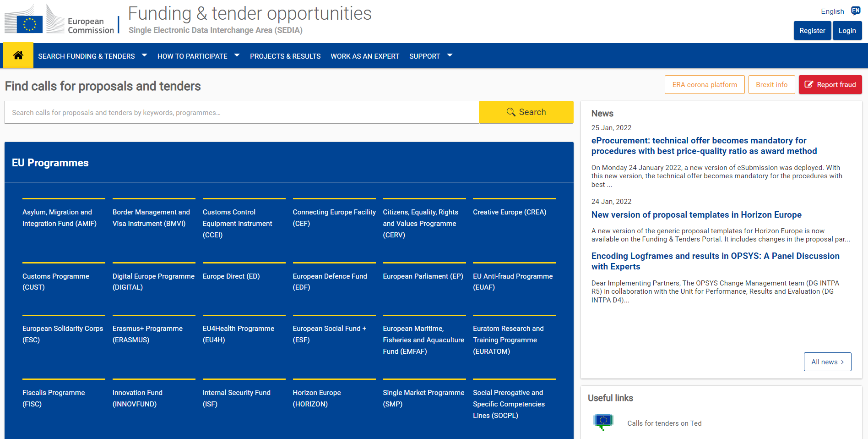The height and width of the screenshot is (439, 868).
Task: Switch language via English link
Action: [x=832, y=11]
